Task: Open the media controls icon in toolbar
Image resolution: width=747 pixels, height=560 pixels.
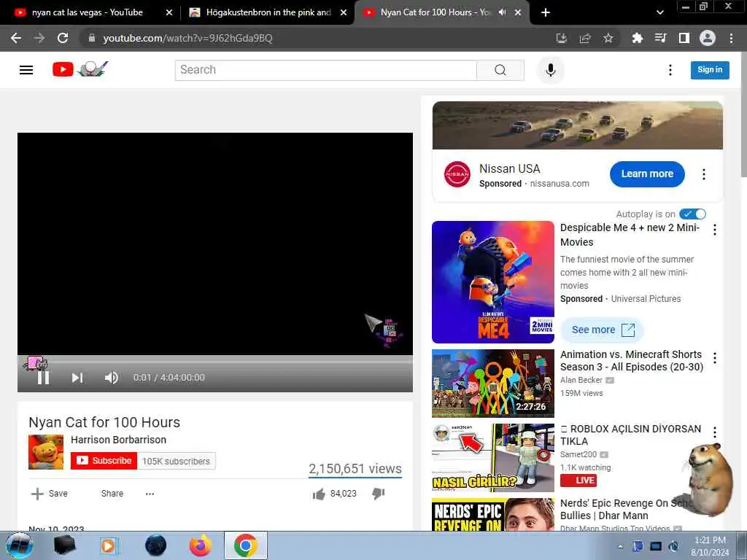Action: [660, 38]
